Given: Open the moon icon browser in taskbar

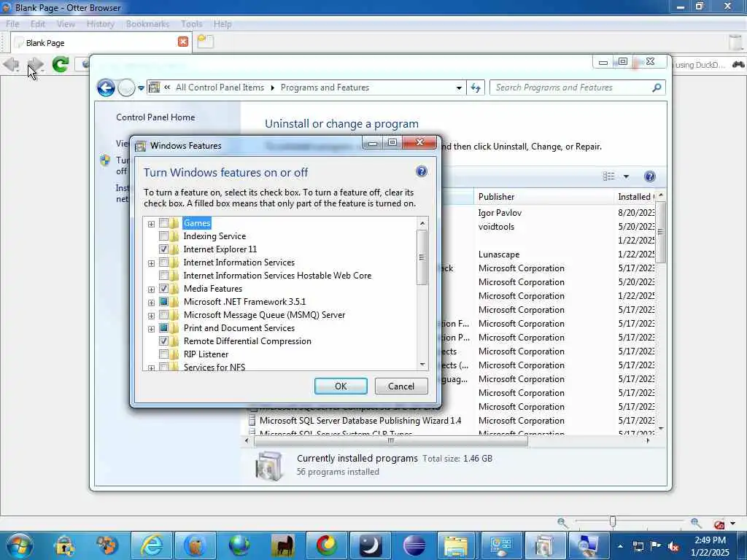Looking at the screenshot, I should tap(370, 545).
